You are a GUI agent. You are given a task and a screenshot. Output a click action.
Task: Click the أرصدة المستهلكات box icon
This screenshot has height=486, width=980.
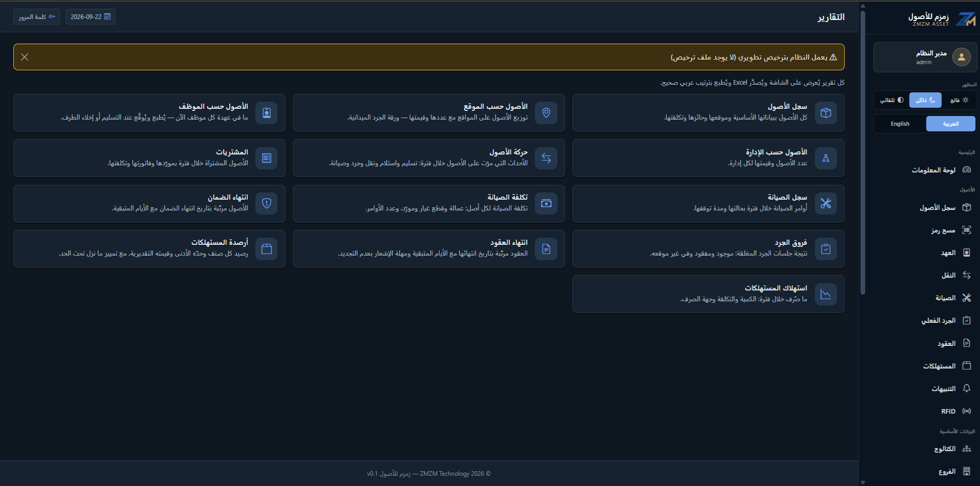coord(267,249)
